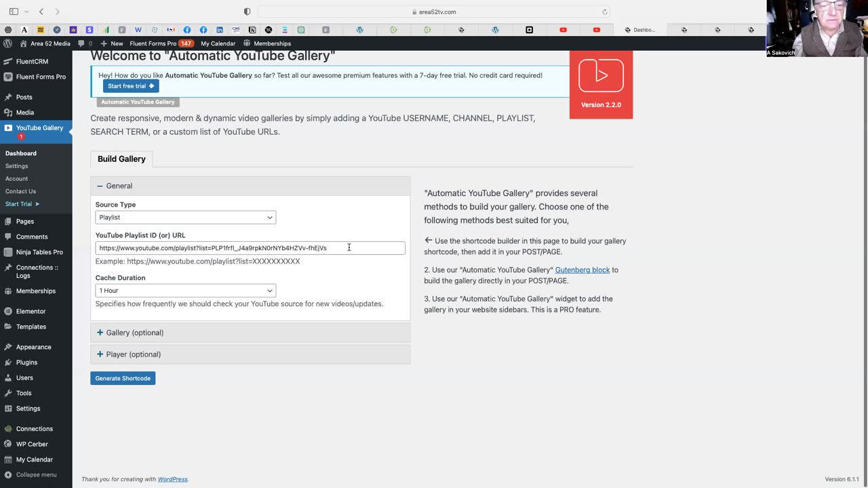This screenshot has height=488, width=868.
Task: Click the Users icon in sidebar
Action: coord(8,378)
